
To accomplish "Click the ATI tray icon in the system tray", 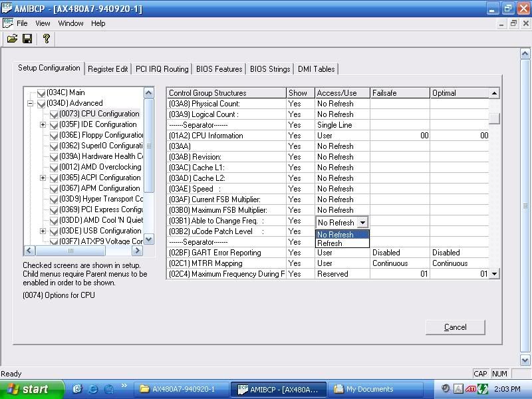I will 470,389.
